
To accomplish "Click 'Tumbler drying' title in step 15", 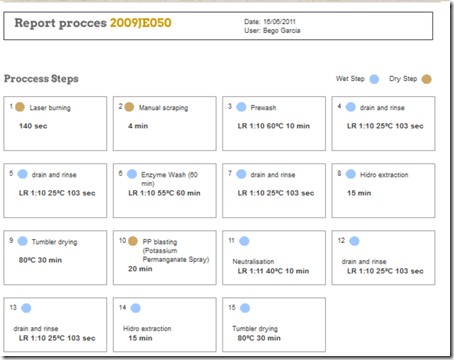I will click(255, 329).
